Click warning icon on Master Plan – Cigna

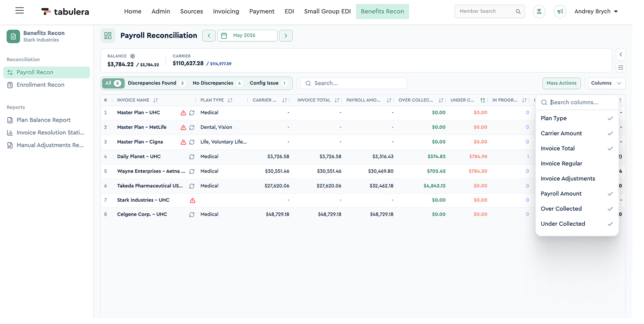tap(183, 142)
